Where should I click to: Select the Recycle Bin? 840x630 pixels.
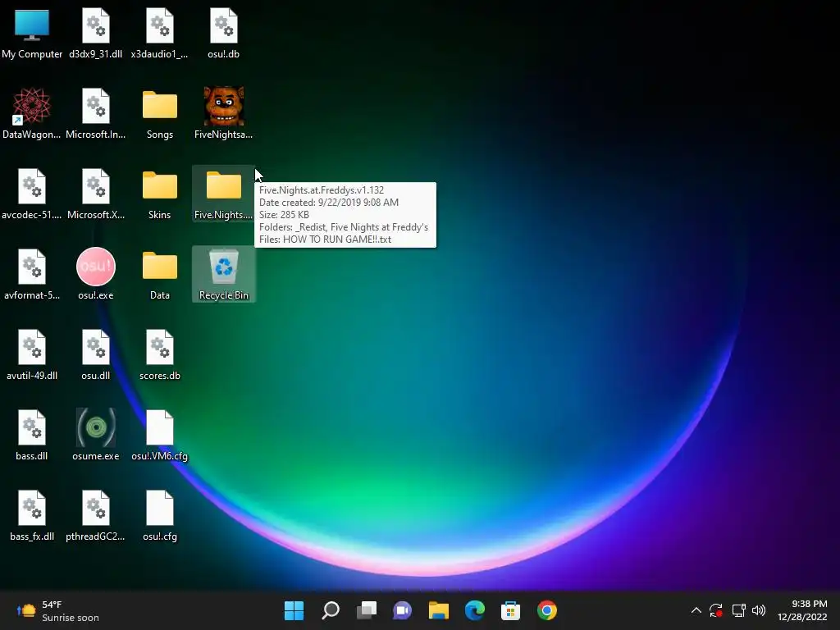tap(223, 274)
